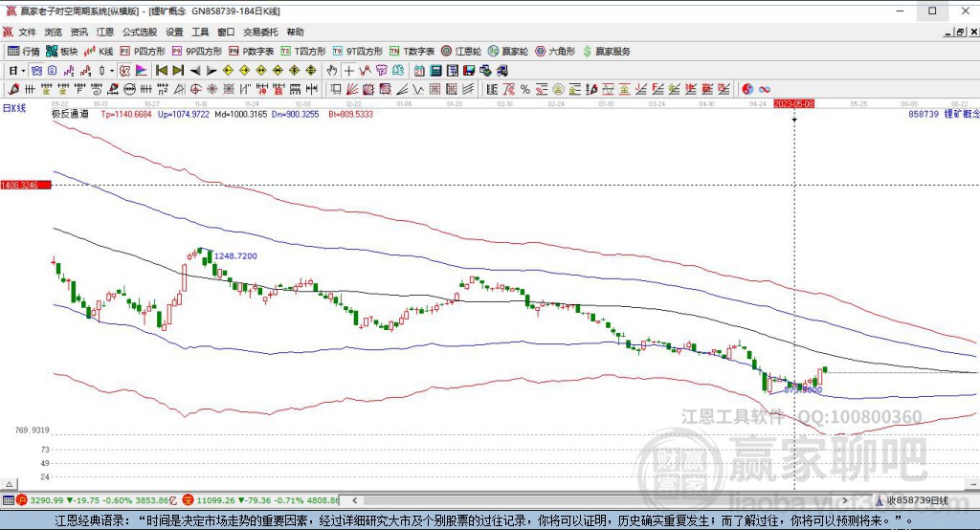Toggle the crosshair cursor tool
The width and height of the screenshot is (980, 530).
pos(348,71)
